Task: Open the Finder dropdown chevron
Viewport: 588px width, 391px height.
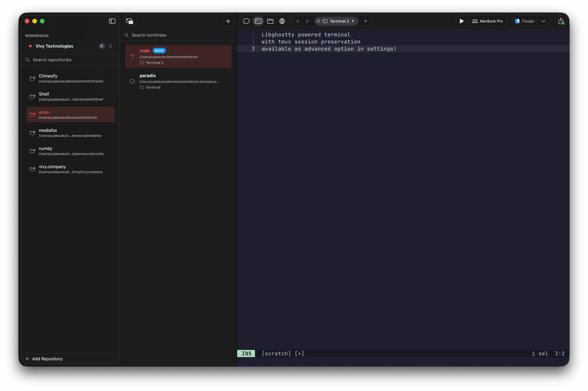Action: pos(544,21)
